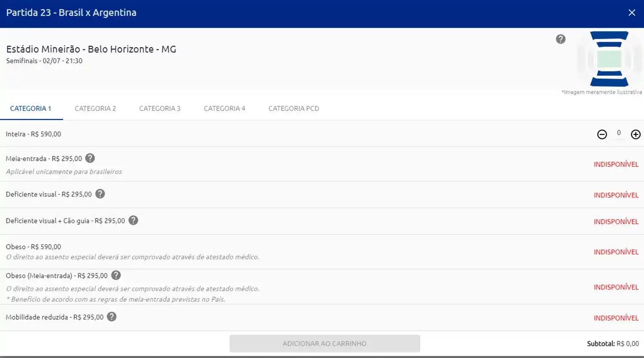The height and width of the screenshot is (358, 644).
Task: Show info for Obeso (Meia-entrada) ticket
Action: click(116, 275)
